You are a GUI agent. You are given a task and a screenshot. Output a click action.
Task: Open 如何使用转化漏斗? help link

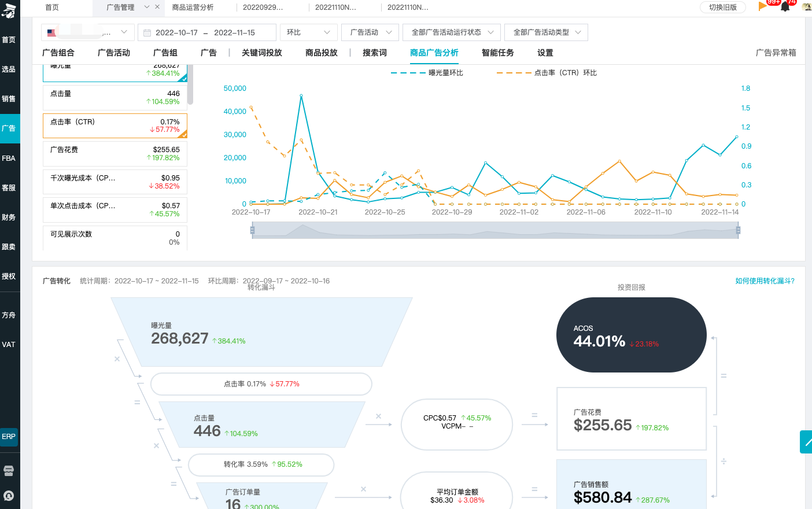tap(765, 281)
